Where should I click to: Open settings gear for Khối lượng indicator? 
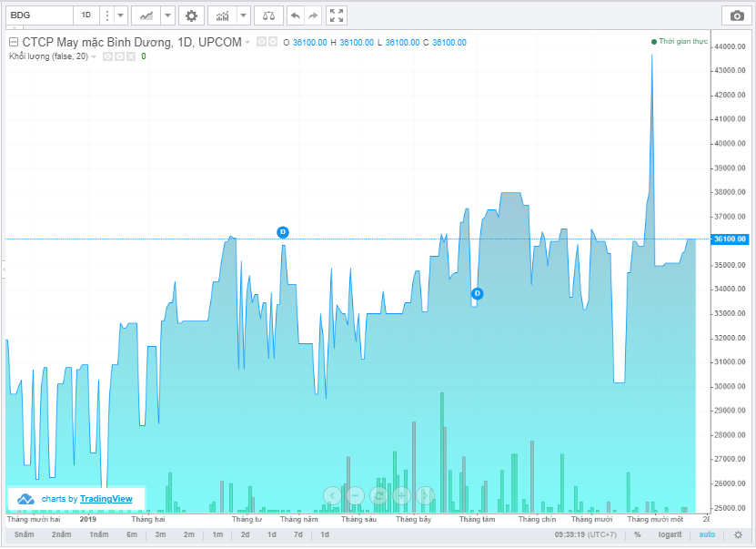point(119,56)
